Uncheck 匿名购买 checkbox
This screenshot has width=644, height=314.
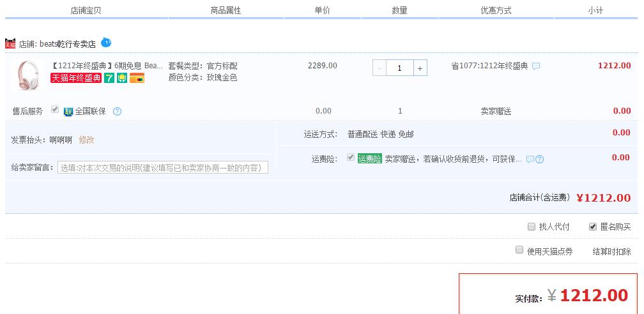[x=593, y=226]
